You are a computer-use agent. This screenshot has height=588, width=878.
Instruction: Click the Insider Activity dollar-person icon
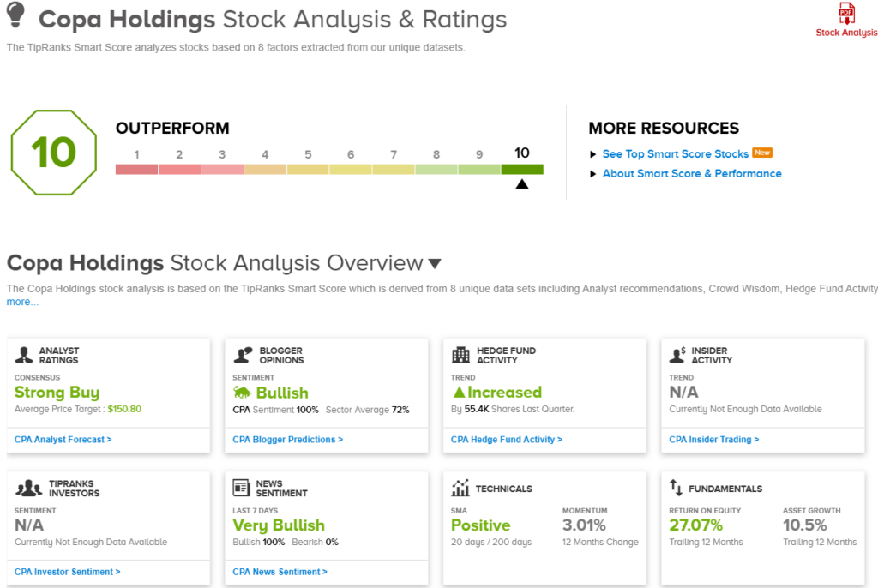tap(677, 355)
